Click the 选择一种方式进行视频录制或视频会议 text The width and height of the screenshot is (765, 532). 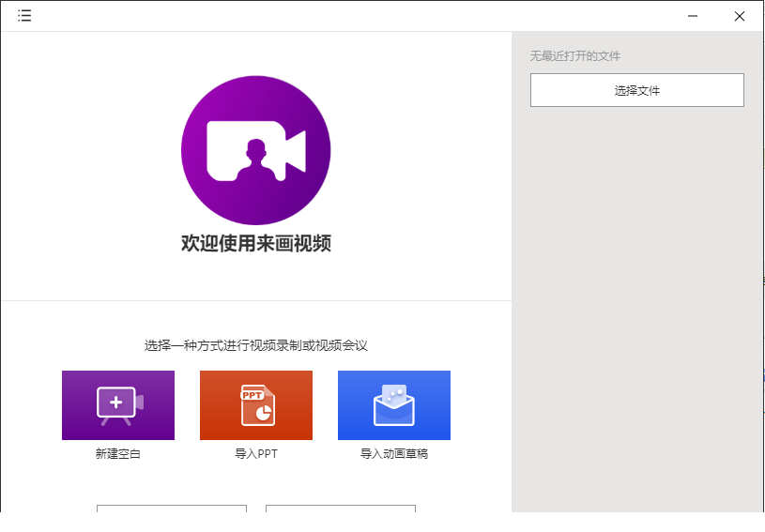tap(256, 345)
